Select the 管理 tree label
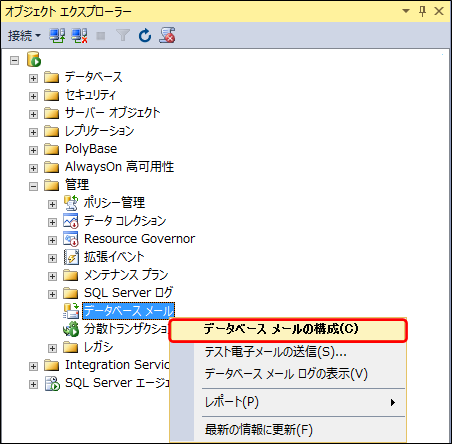This screenshot has width=452, height=444. click(77, 185)
